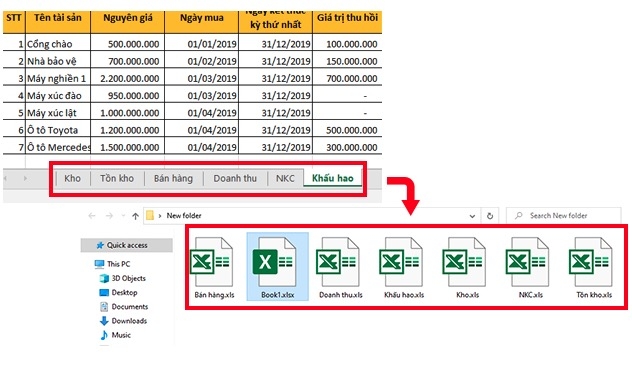
Task: Open the NKC.xls file icon
Action: 528,262
